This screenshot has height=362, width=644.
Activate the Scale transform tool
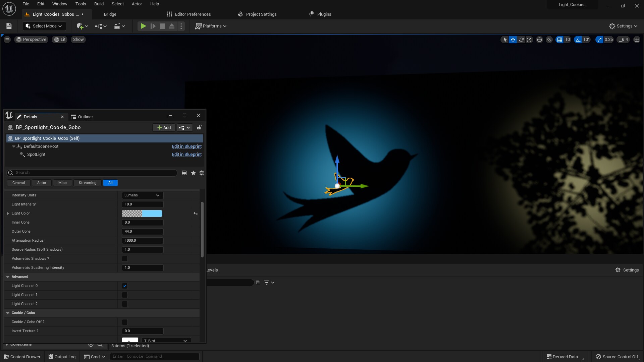point(529,40)
